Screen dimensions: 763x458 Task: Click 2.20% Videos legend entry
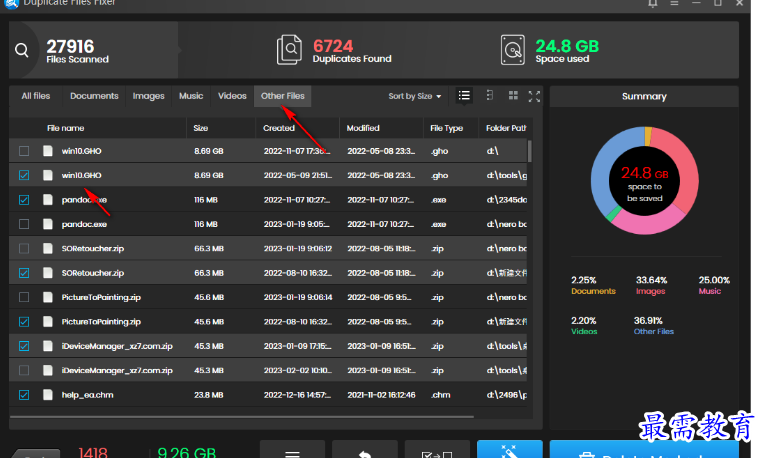click(584, 326)
